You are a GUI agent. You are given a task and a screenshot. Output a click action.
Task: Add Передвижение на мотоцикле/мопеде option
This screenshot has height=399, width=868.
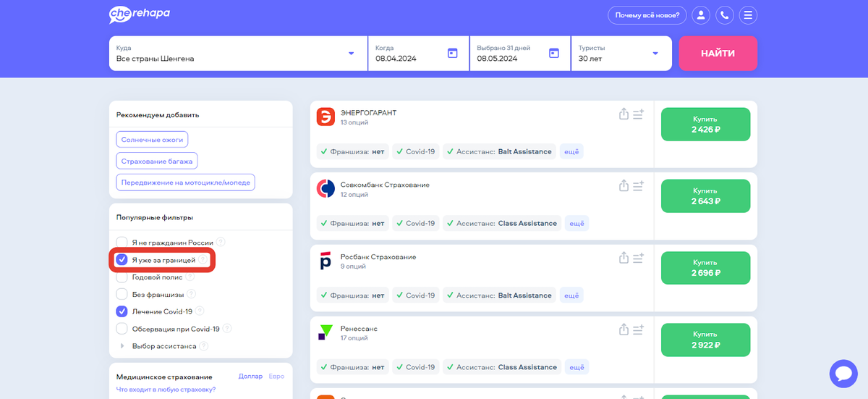pos(185,182)
